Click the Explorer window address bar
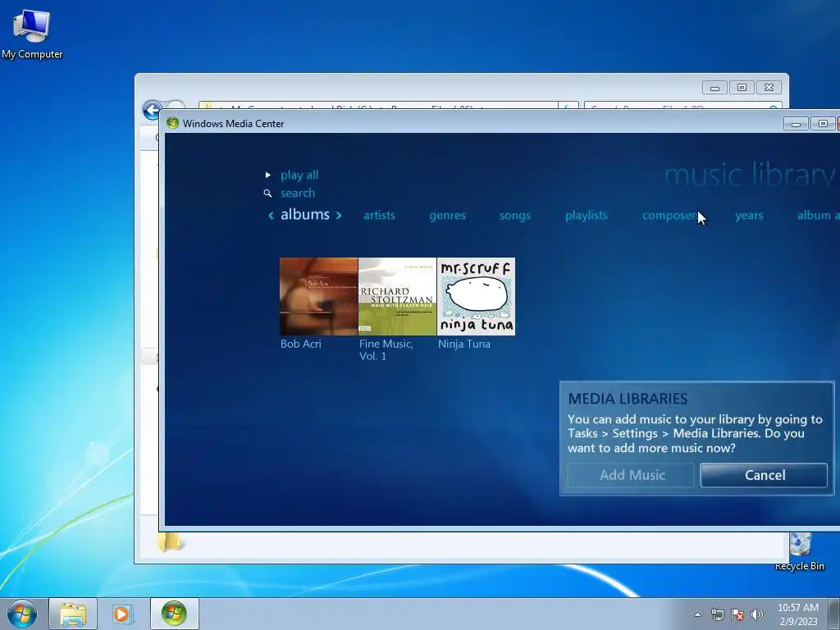 point(378,105)
